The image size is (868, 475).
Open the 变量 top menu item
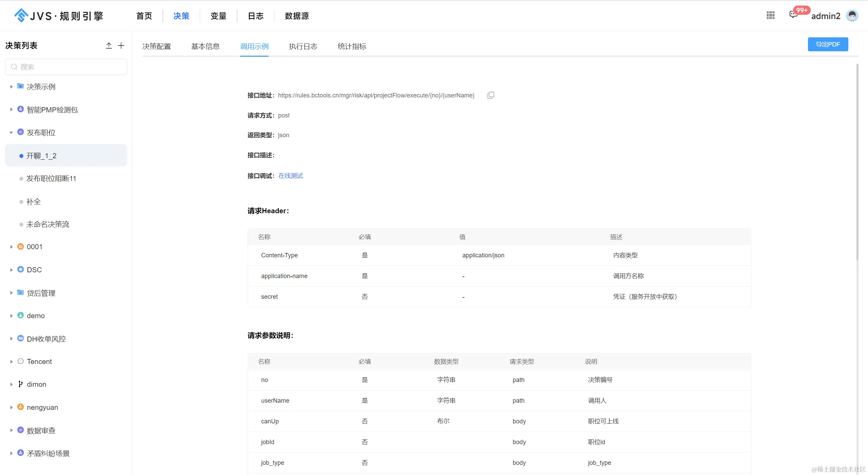tap(218, 16)
